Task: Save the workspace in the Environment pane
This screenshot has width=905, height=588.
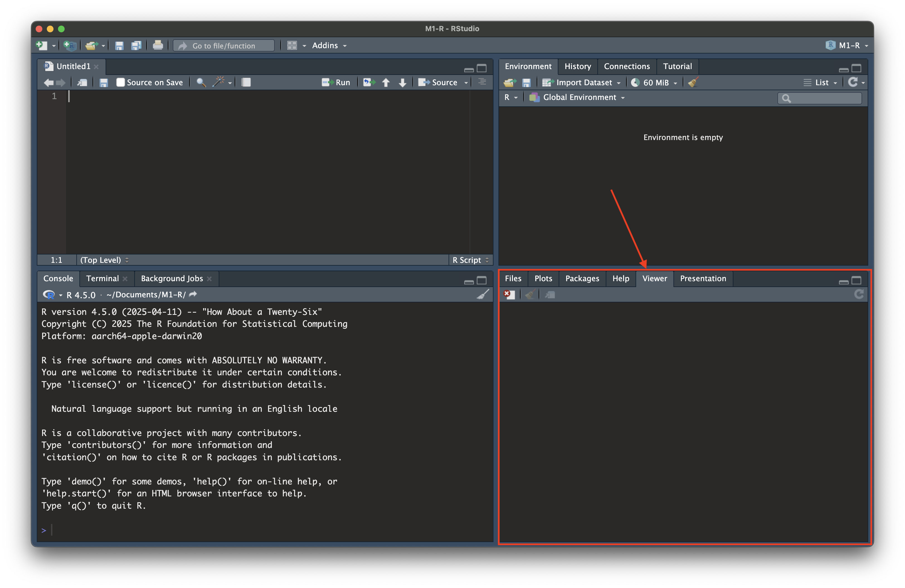Action: [x=526, y=82]
